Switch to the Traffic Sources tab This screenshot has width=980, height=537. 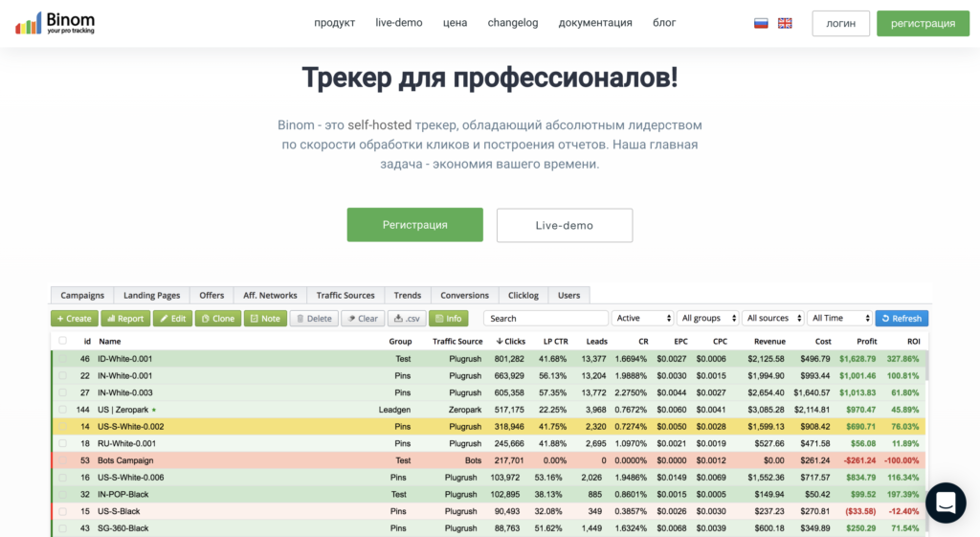[x=345, y=295]
